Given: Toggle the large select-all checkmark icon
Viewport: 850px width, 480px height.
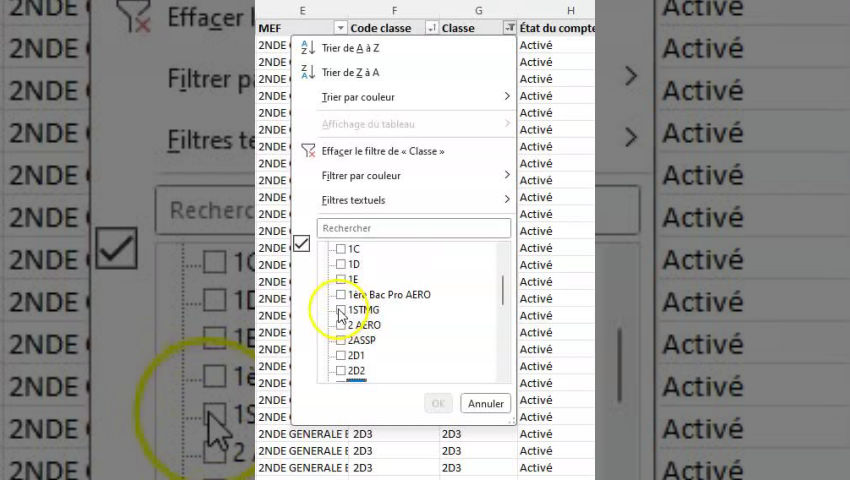Looking at the screenshot, I should tap(301, 244).
